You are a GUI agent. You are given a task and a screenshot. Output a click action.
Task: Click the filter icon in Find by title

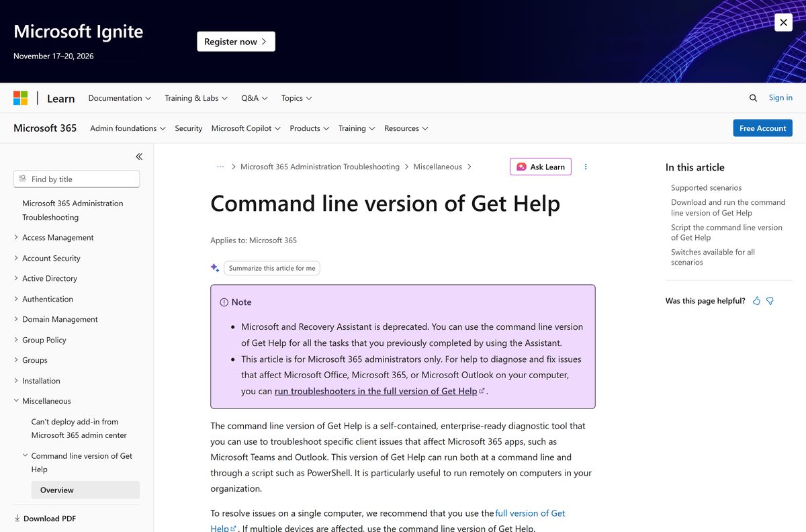(x=23, y=179)
